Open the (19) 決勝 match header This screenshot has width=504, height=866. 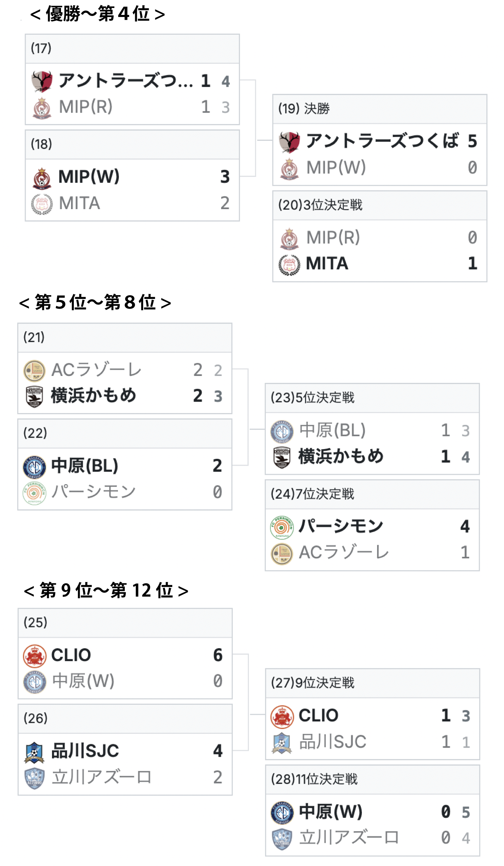(x=380, y=109)
